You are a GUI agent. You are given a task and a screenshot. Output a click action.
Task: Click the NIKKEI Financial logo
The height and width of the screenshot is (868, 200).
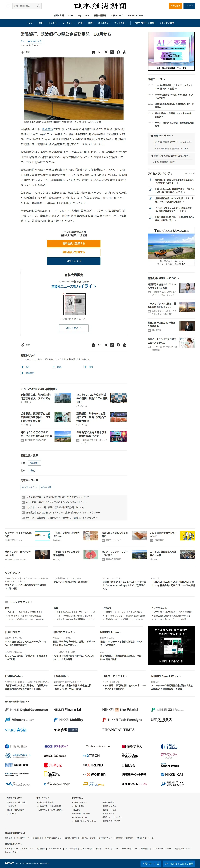pyautogui.click(x=67, y=709)
